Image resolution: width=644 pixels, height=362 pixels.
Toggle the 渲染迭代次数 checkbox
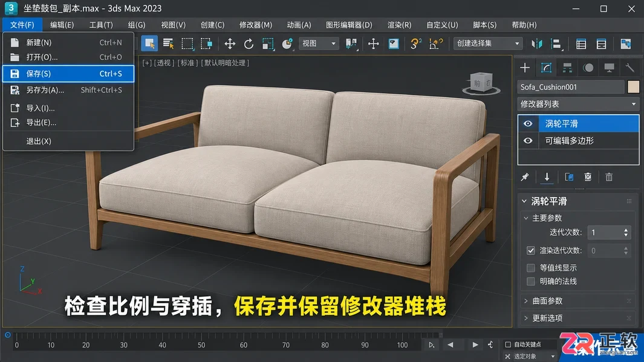click(x=531, y=250)
